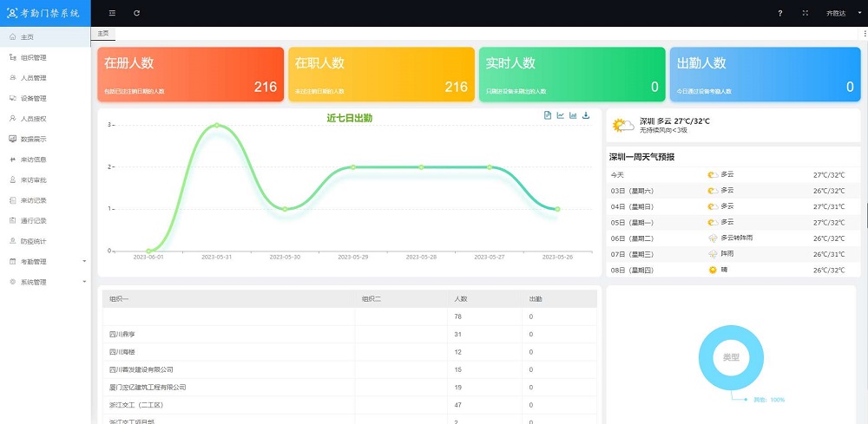Switch chart to line view icon
The image size is (868, 424).
click(561, 115)
